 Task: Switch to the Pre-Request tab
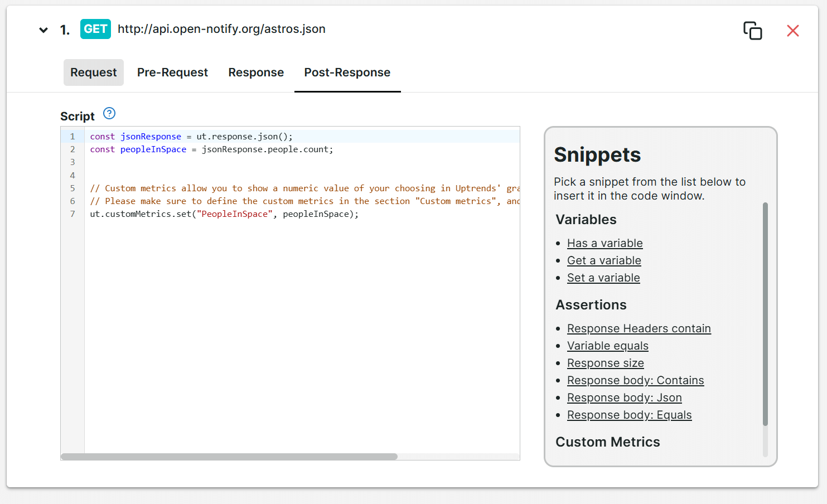click(x=172, y=72)
